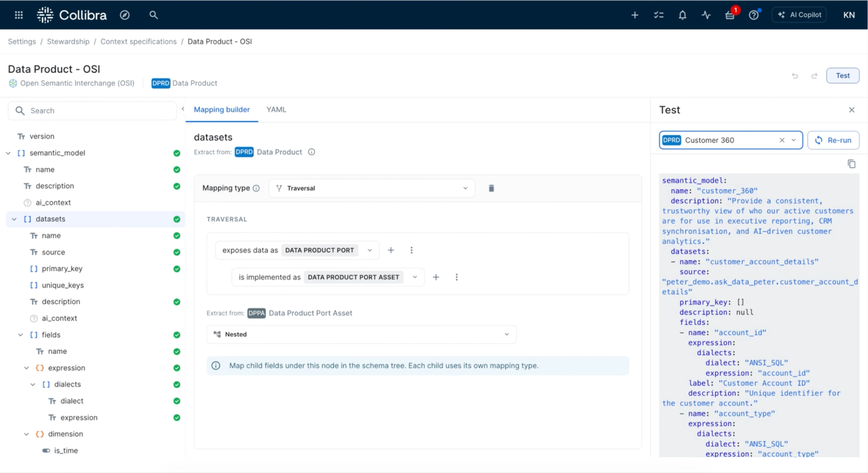Click the Re-run button
Image resolution: width=868 pixels, height=473 pixels.
(x=833, y=140)
